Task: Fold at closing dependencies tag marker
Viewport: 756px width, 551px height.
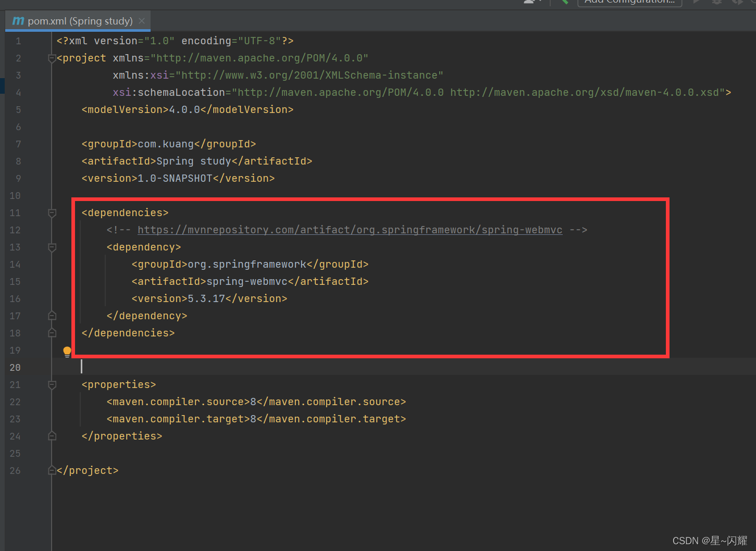Action: [x=52, y=333]
